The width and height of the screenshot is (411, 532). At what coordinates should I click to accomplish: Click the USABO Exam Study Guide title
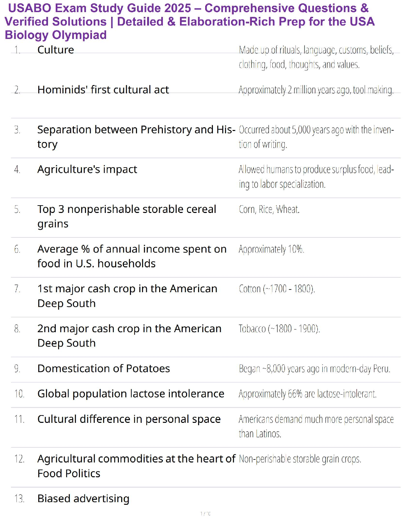189,21
